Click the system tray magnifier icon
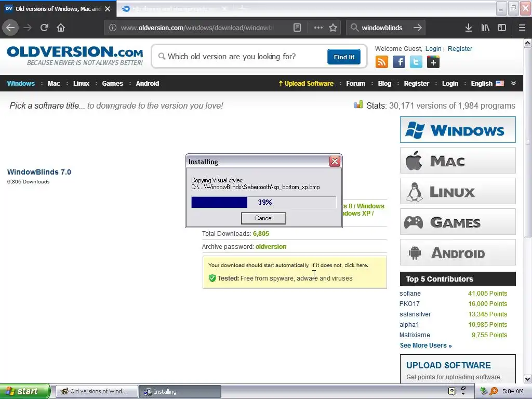The height and width of the screenshot is (399, 532). (494, 391)
